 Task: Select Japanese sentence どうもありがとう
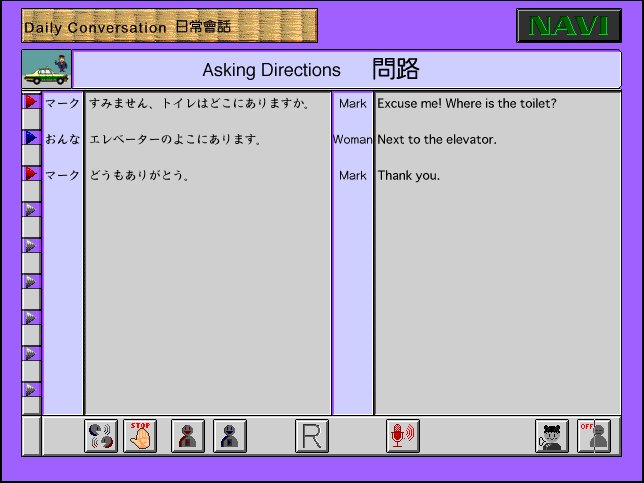[x=139, y=175]
